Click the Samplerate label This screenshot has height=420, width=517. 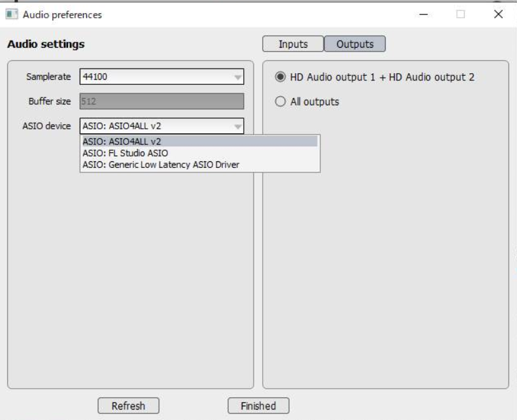click(48, 77)
